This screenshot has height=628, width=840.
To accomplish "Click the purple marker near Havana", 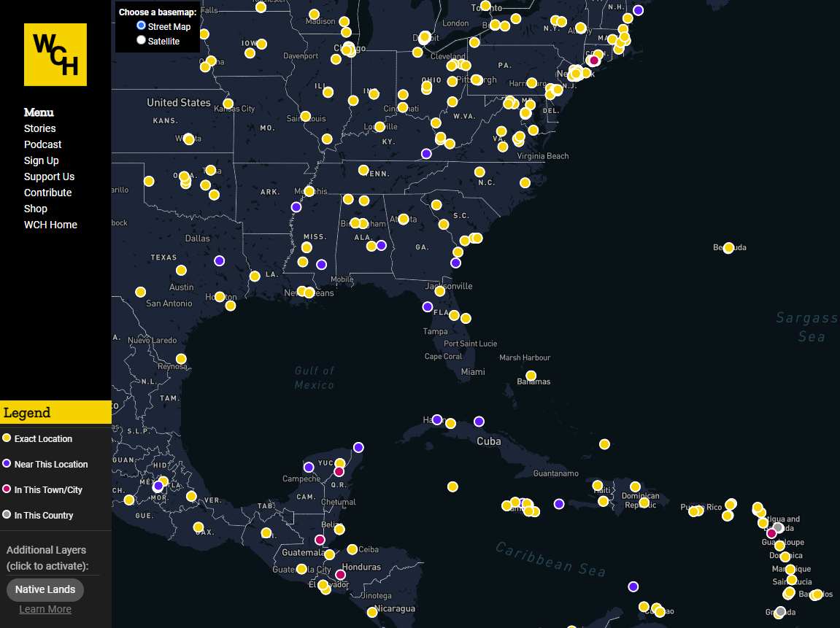I will click(x=436, y=419).
